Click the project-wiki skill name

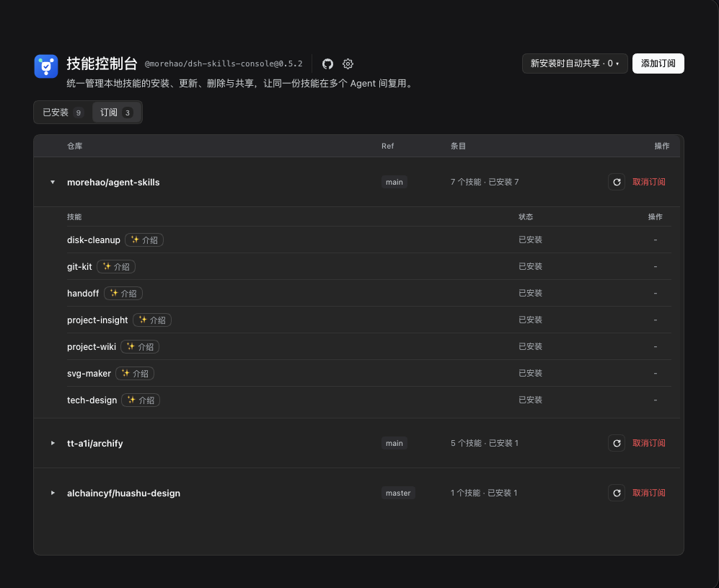92,347
